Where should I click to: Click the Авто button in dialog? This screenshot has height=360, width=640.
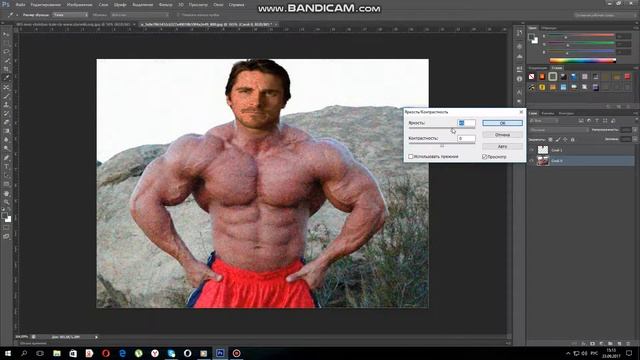502,146
